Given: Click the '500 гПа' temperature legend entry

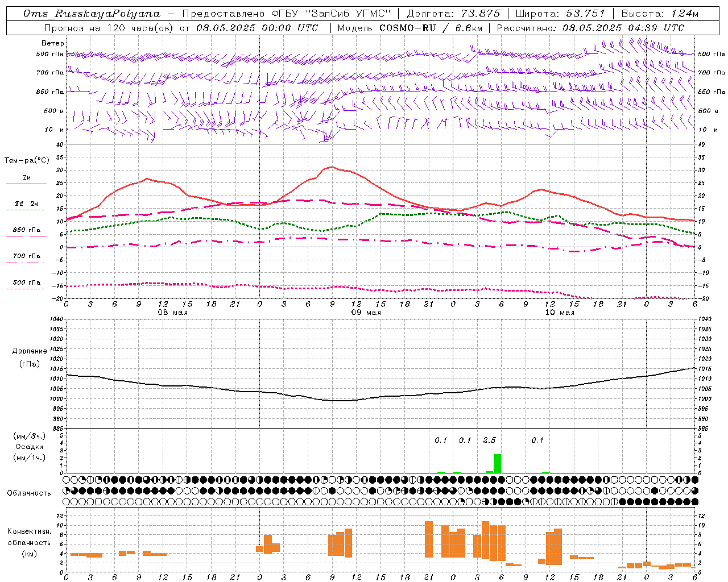Looking at the screenshot, I should pos(26,282).
